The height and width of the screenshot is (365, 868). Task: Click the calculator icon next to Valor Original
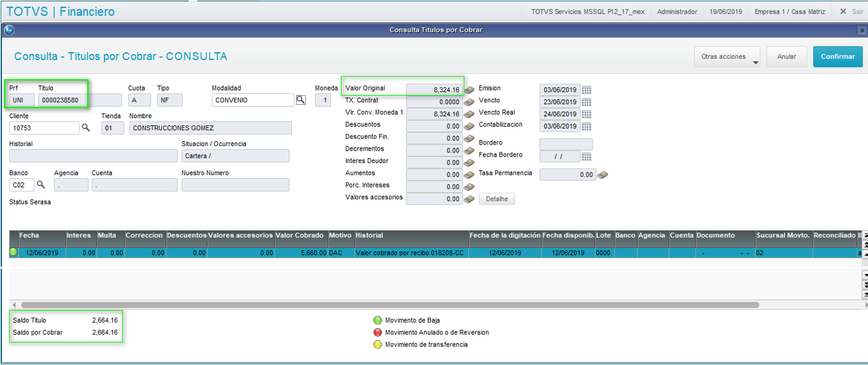pos(469,90)
